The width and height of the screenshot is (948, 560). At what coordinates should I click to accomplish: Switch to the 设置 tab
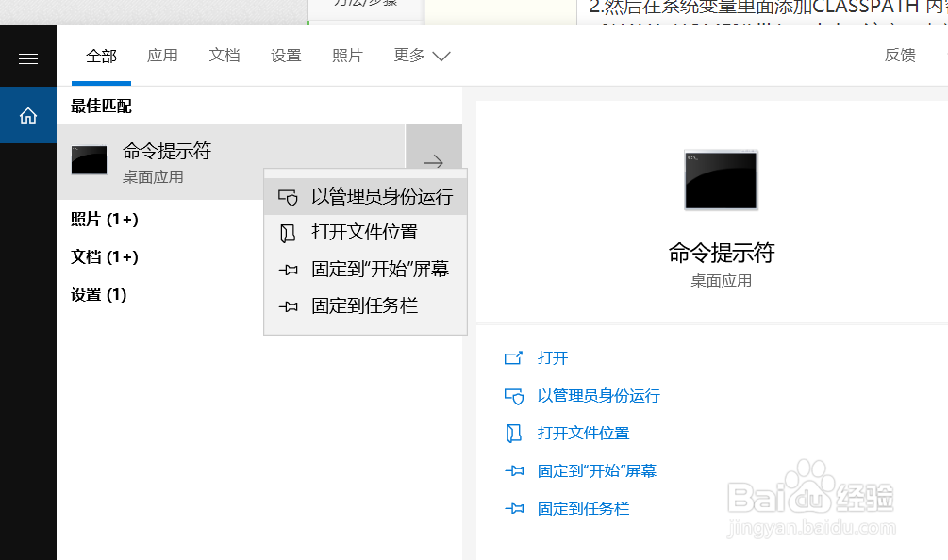coord(286,56)
